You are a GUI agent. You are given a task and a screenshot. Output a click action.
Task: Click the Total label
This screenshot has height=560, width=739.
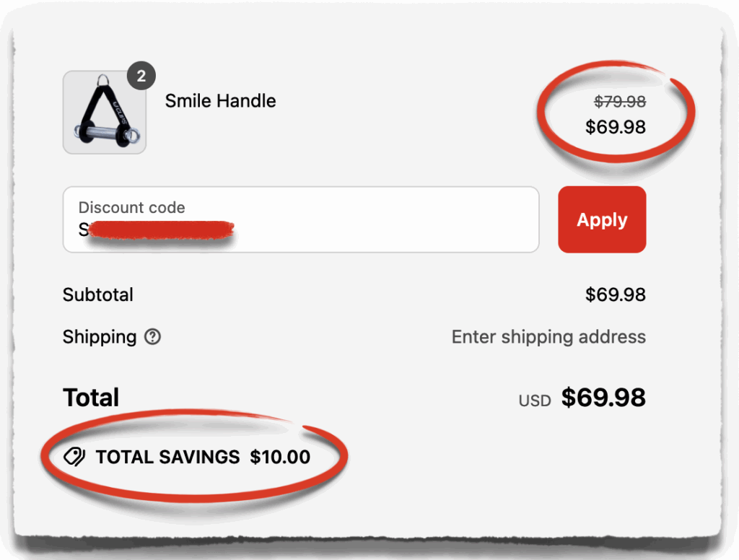pos(91,397)
